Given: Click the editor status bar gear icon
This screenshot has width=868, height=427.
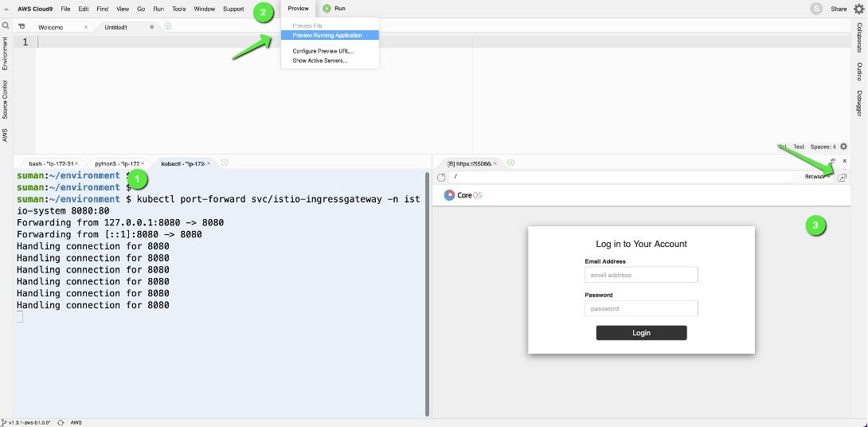Looking at the screenshot, I should (x=843, y=147).
